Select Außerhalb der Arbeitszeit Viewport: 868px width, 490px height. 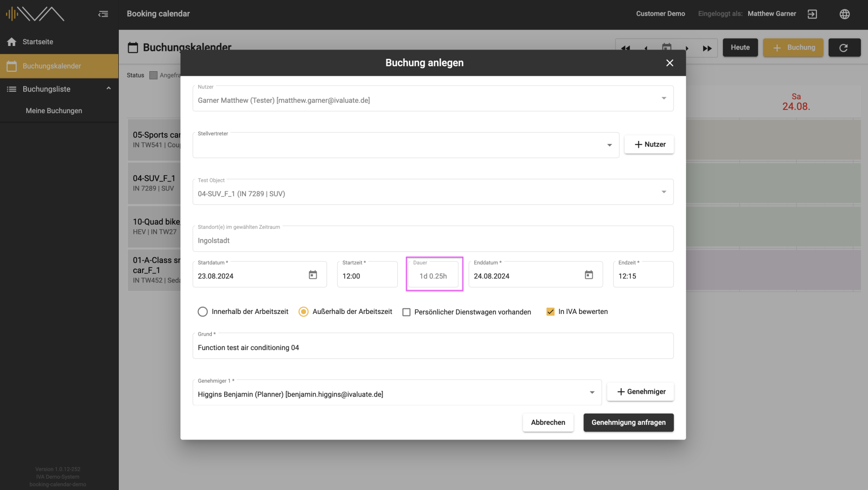(304, 312)
